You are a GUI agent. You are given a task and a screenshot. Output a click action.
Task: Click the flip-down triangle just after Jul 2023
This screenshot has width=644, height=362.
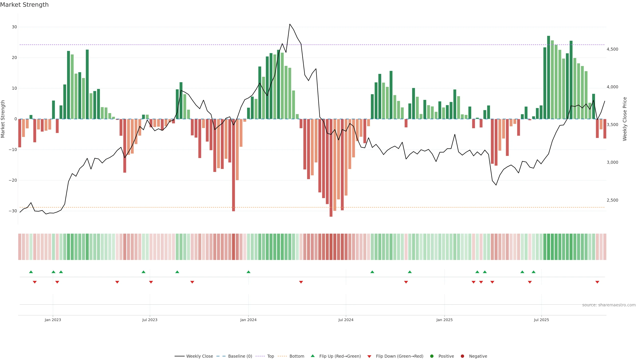(x=151, y=282)
